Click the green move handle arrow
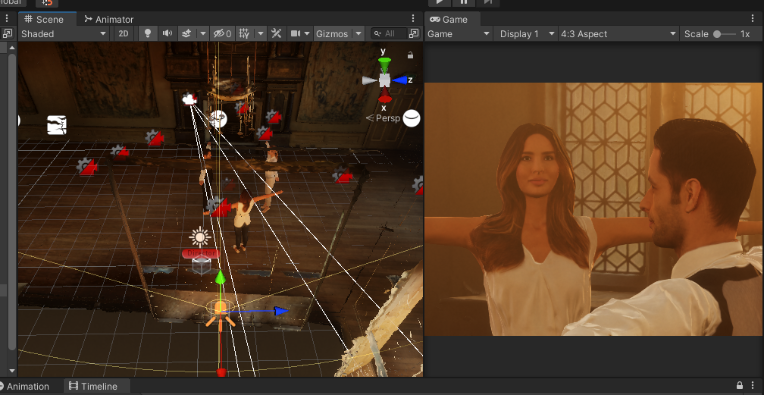Viewport: 764px width, 395px height. coord(220,278)
